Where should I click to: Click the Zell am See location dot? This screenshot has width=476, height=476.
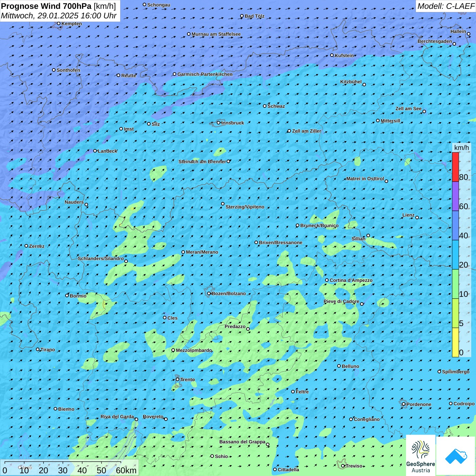424,111
